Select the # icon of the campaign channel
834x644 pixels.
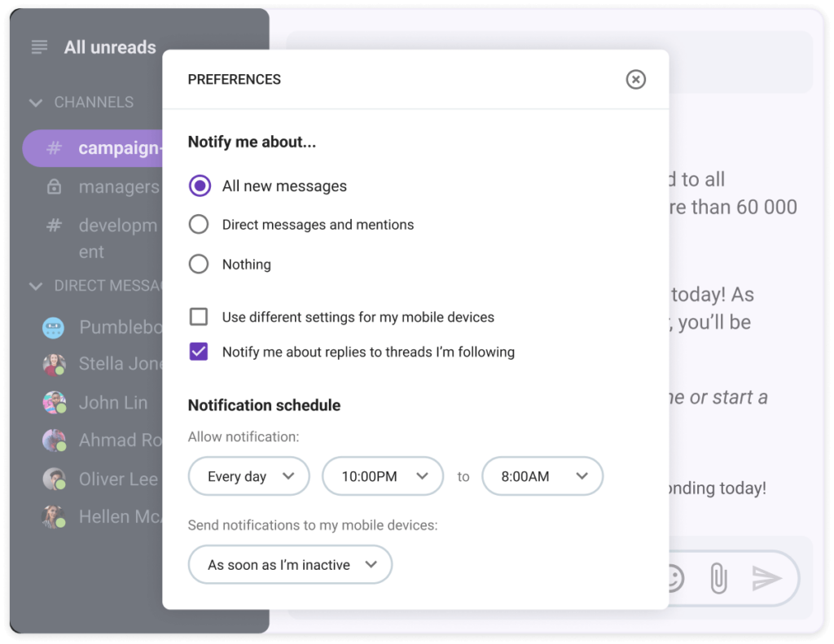click(x=55, y=148)
